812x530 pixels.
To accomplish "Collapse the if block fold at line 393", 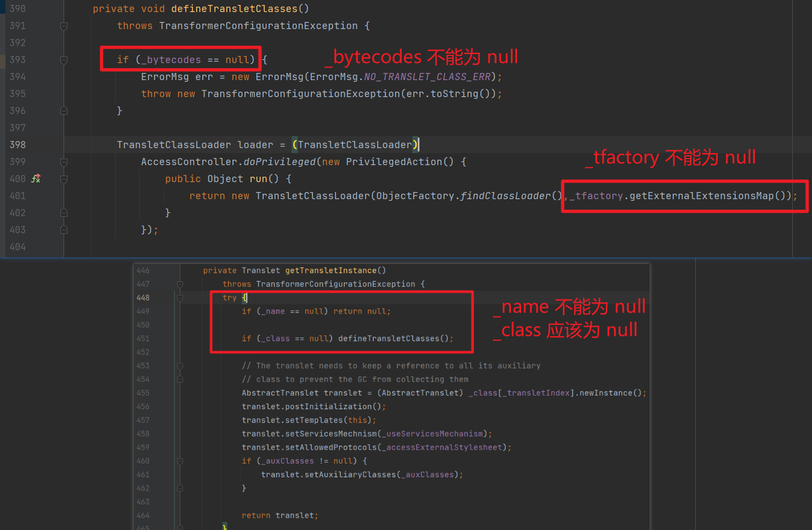I will pyautogui.click(x=64, y=59).
